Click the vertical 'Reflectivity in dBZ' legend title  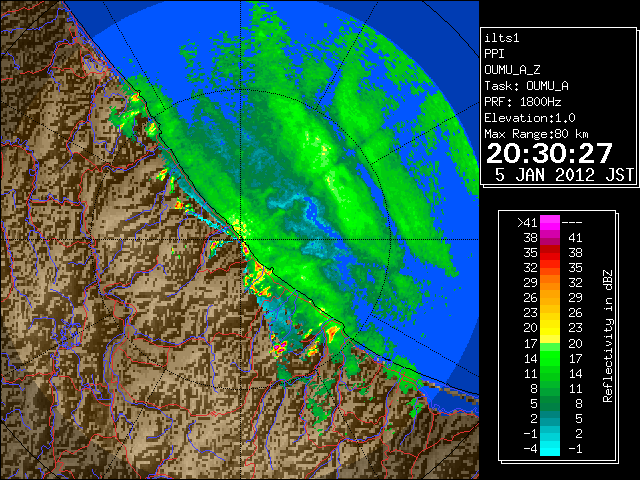pyautogui.click(x=608, y=336)
